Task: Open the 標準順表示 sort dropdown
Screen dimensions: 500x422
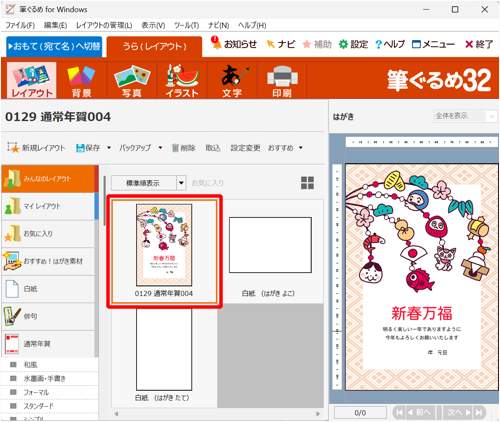Action: tap(148, 183)
